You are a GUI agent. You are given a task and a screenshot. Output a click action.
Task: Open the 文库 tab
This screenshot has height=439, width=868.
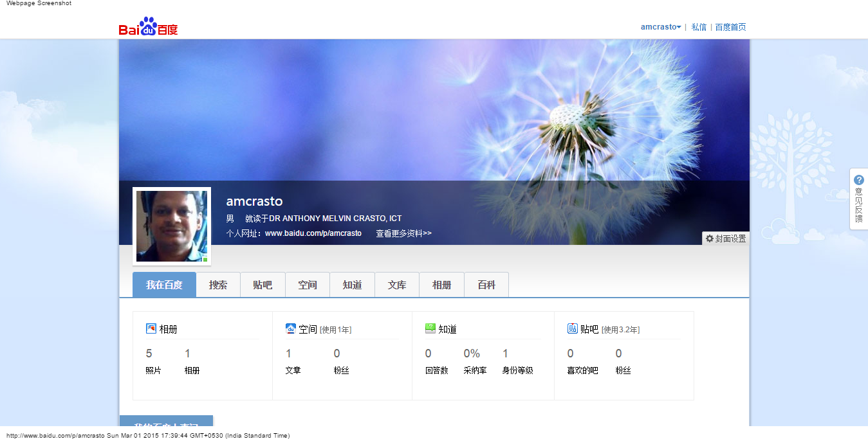pos(397,285)
